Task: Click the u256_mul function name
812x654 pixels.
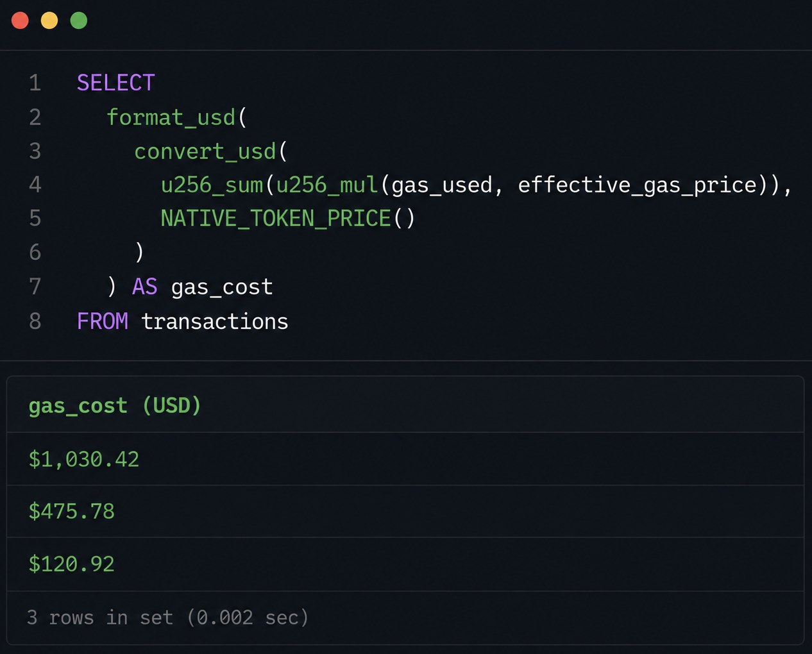Action: pyautogui.click(x=327, y=185)
